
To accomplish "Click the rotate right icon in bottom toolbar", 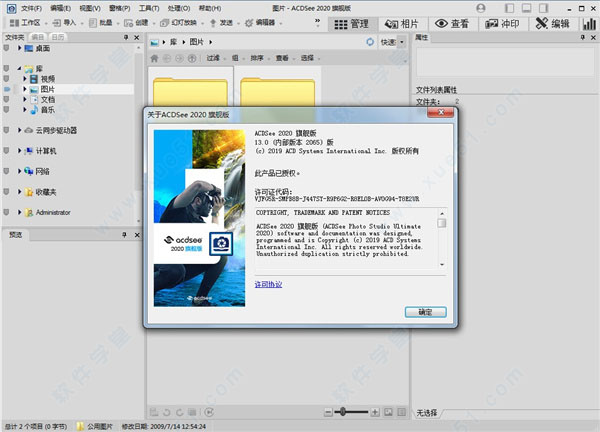I will click(179, 412).
